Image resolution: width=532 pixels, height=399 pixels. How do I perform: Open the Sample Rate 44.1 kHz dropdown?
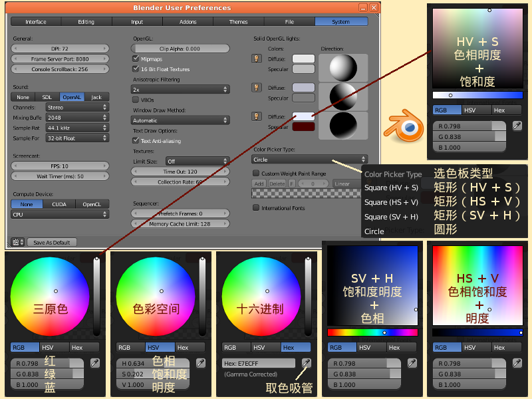point(77,128)
